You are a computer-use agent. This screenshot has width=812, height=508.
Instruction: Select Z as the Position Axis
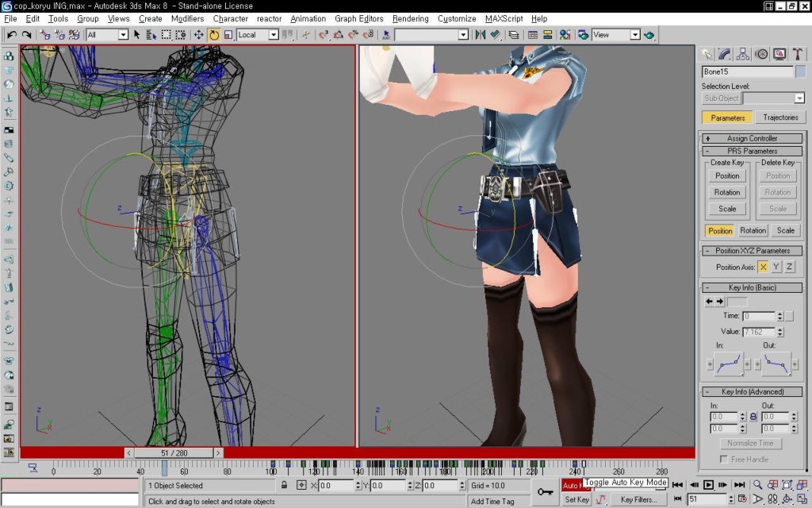(x=789, y=267)
